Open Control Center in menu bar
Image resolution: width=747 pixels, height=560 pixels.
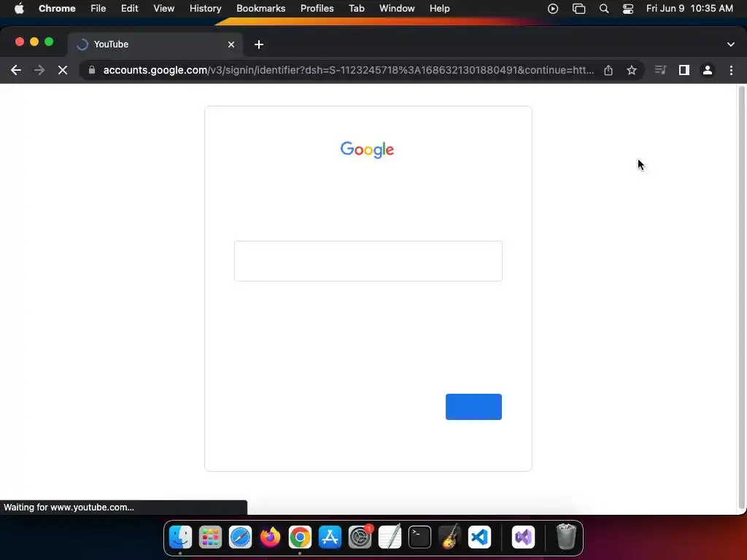click(x=628, y=9)
